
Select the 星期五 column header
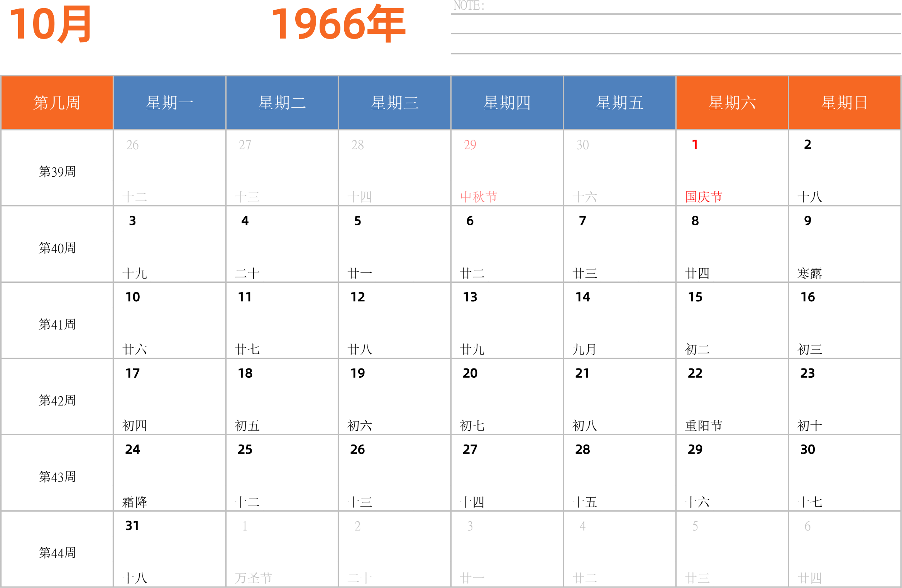619,103
